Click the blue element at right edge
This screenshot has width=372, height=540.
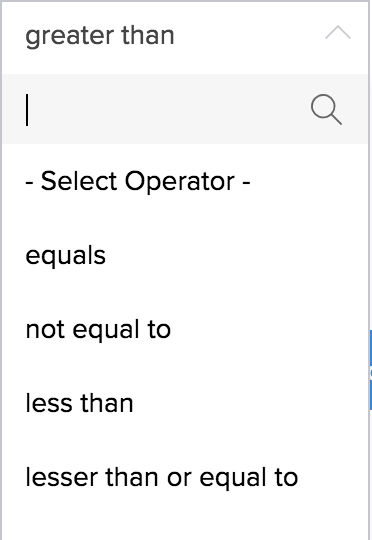point(371,370)
